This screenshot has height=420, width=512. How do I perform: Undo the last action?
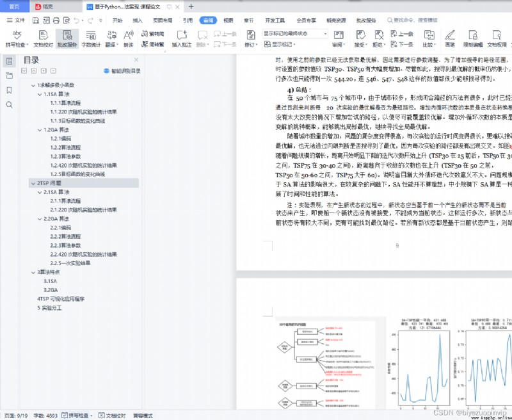76,20
